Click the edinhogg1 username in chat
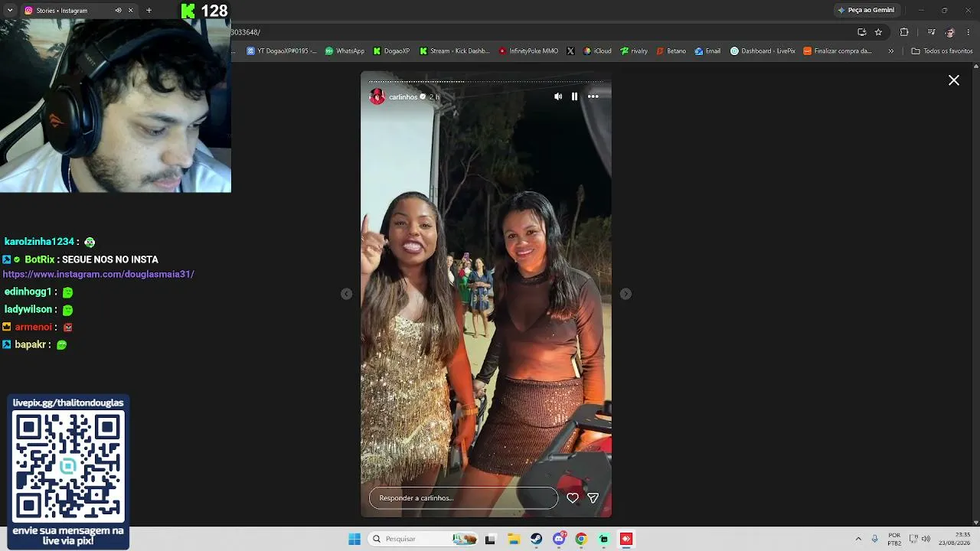Screen dimensions: 980x551 28,292
